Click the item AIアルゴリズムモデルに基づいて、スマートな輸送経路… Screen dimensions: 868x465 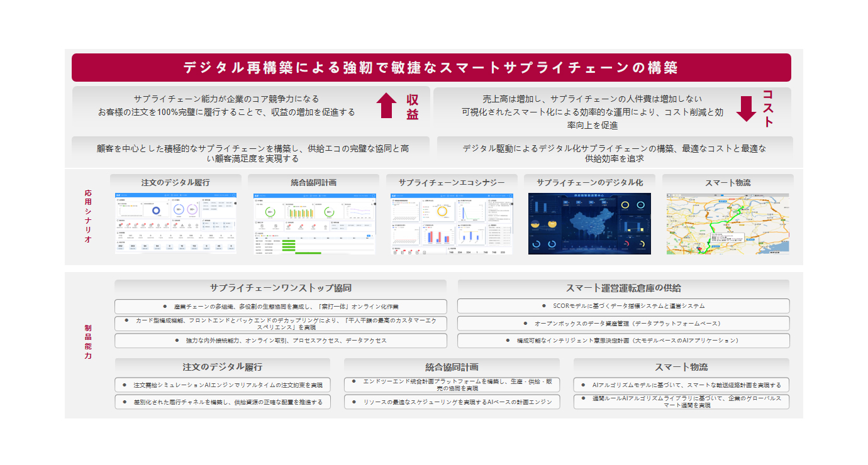681,385
